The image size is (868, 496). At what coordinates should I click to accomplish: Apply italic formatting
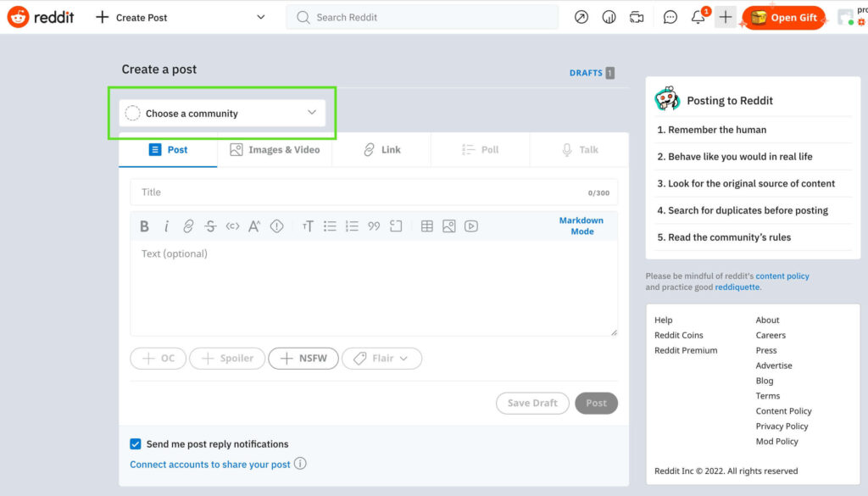166,226
